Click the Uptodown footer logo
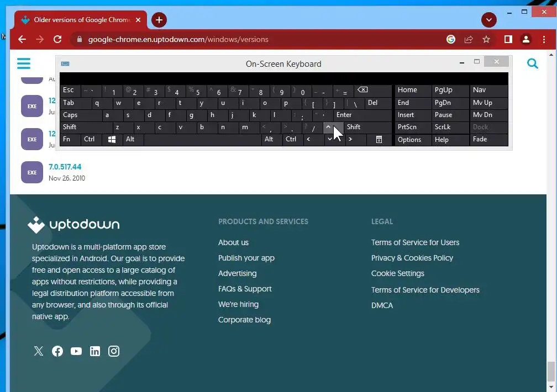Image resolution: width=557 pixels, height=392 pixels. (73, 225)
